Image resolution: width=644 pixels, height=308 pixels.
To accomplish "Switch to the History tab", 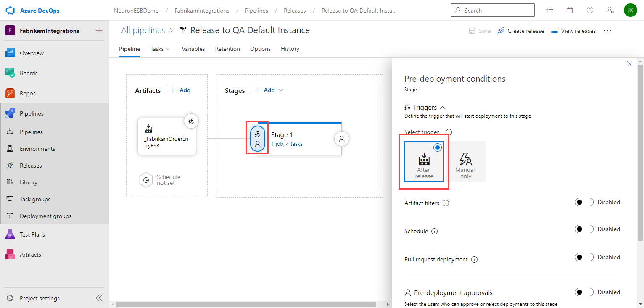I will [x=290, y=49].
